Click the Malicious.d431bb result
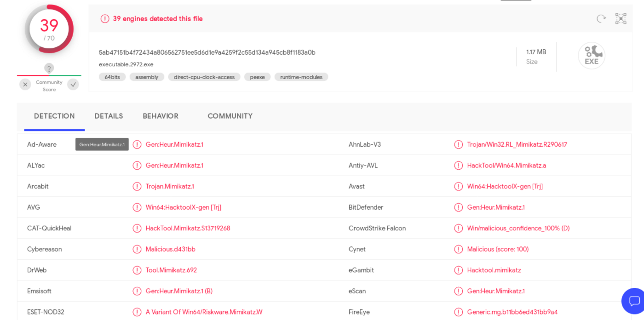The height and width of the screenshot is (320, 644). [171, 249]
